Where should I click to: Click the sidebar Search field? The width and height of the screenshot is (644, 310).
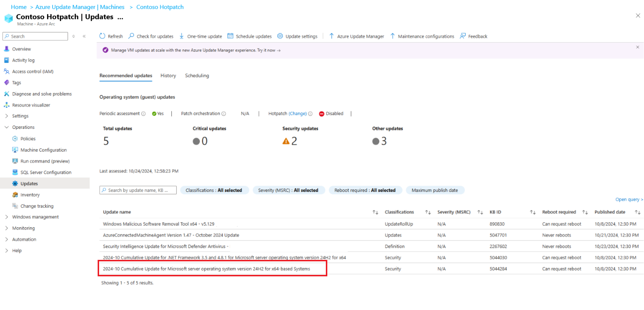pos(35,36)
